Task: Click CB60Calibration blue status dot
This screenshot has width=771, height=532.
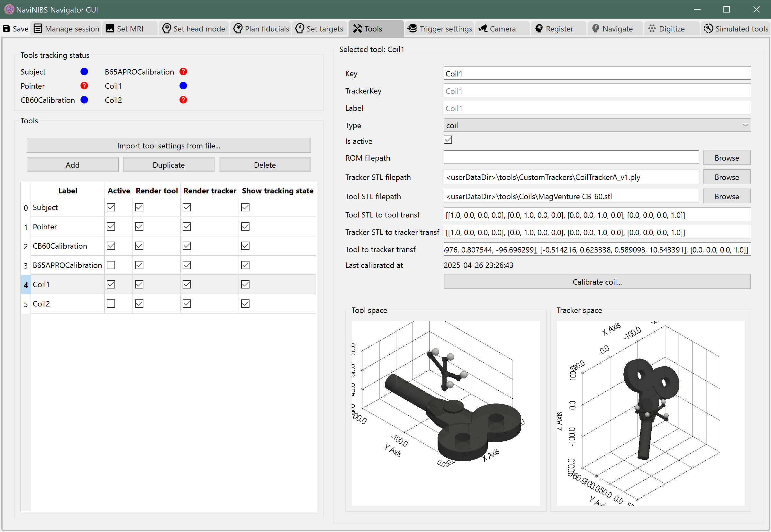Action: coord(84,100)
